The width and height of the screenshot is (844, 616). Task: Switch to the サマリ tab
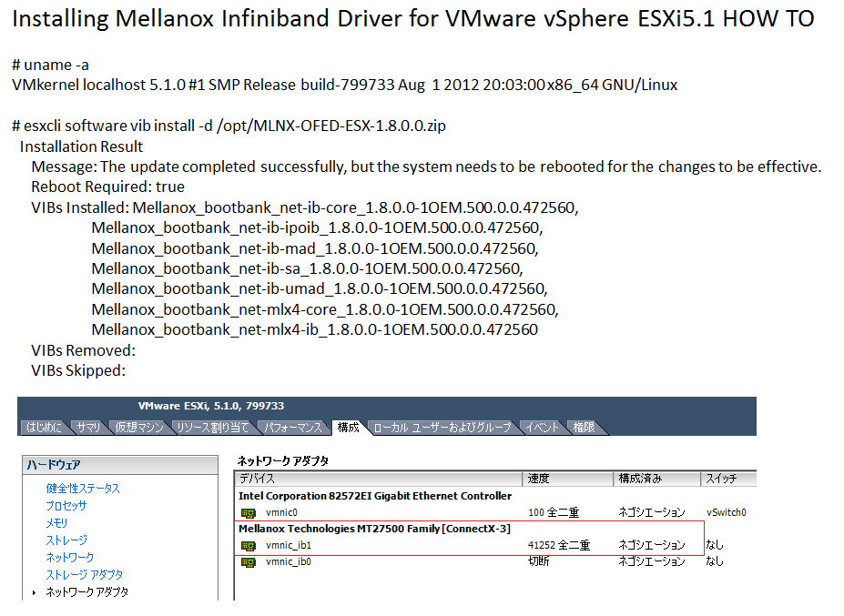[89, 427]
